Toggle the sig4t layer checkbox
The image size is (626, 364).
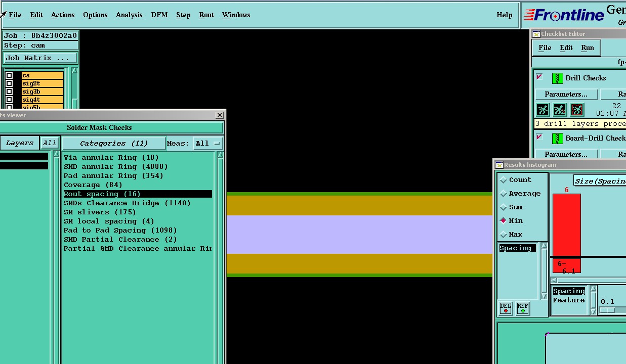pos(9,100)
